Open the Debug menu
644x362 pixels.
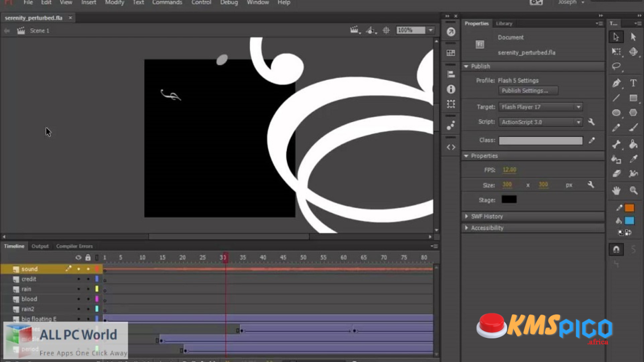point(229,3)
